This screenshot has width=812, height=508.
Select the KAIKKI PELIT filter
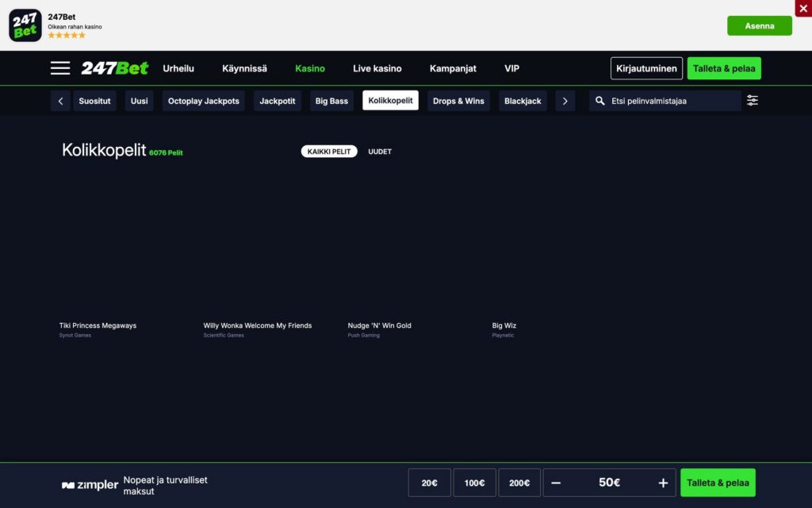[329, 152]
